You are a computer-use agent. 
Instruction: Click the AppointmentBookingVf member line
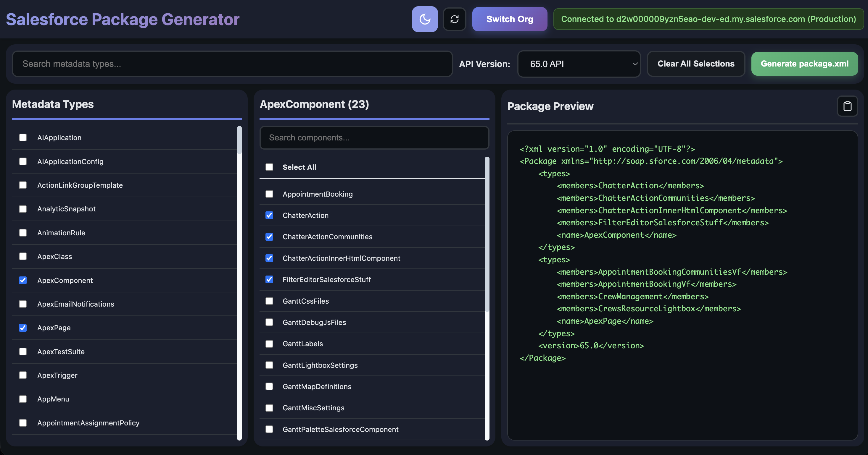(x=646, y=284)
